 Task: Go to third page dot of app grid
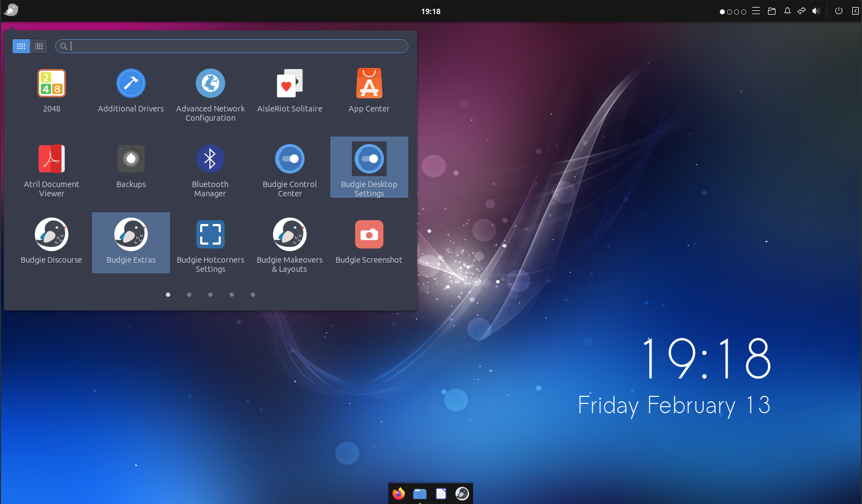pos(210,295)
